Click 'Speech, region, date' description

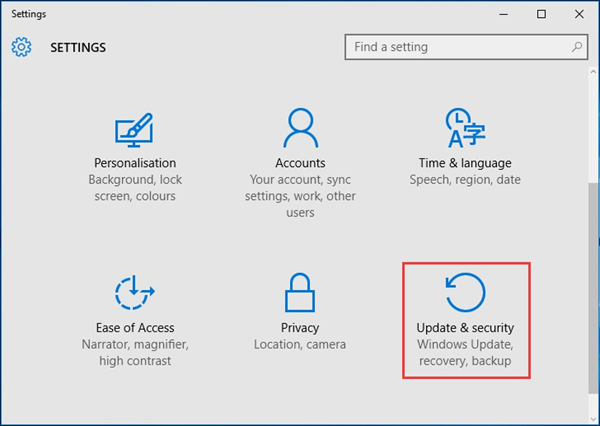pyautogui.click(x=465, y=180)
